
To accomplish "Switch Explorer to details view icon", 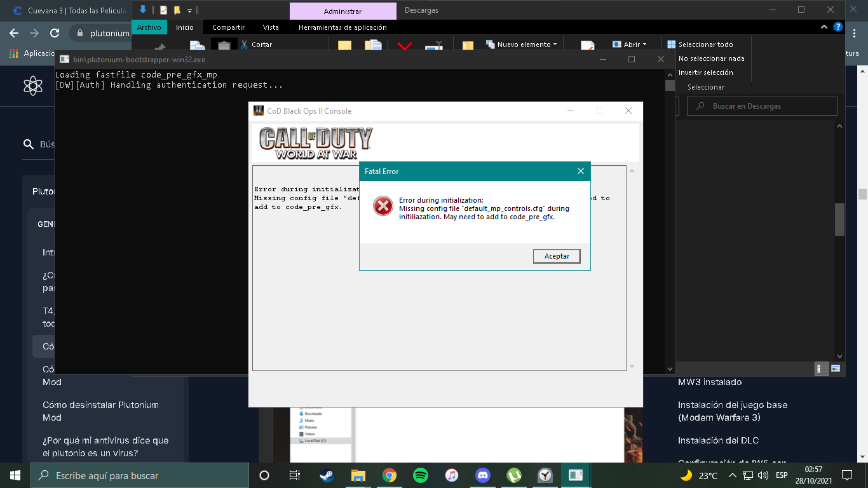I will 821,369.
